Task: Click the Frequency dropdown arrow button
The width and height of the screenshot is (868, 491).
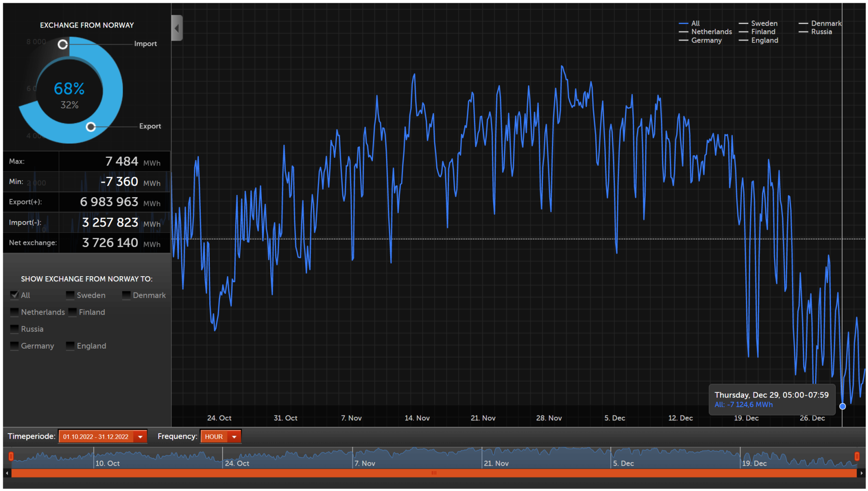Action: pos(234,437)
